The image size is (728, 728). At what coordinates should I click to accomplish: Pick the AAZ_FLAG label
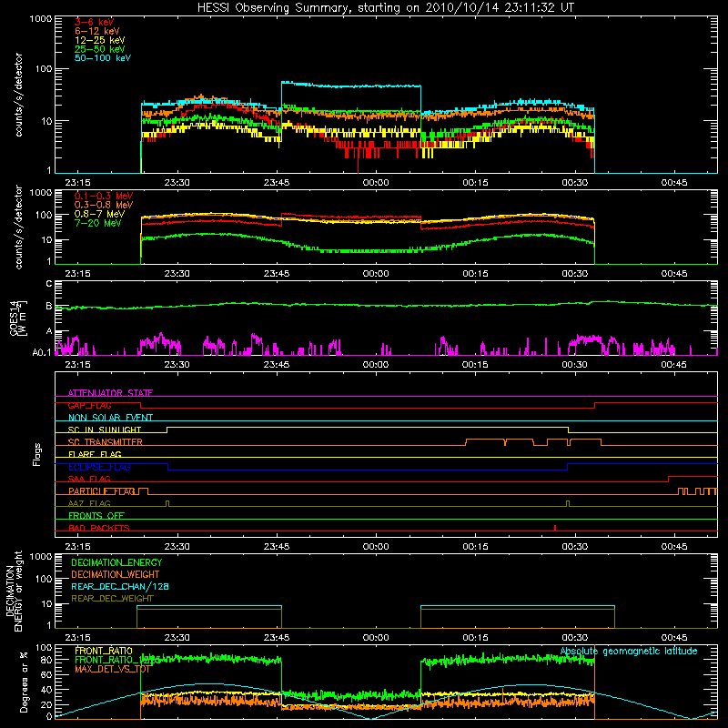89,503
